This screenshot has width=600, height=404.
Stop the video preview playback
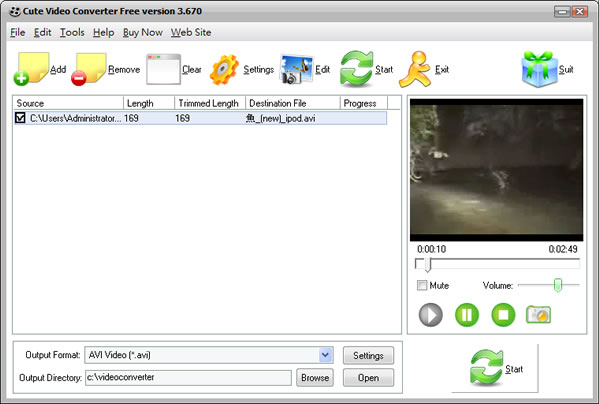[x=503, y=315]
